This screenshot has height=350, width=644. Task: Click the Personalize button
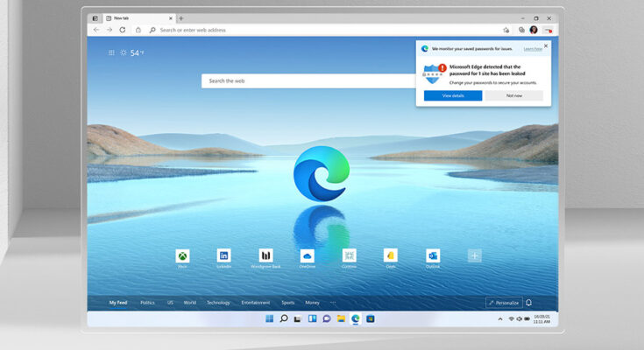click(504, 303)
